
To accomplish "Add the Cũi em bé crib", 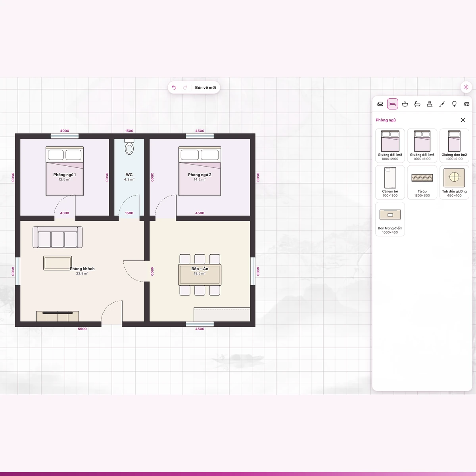I will pos(390,182).
